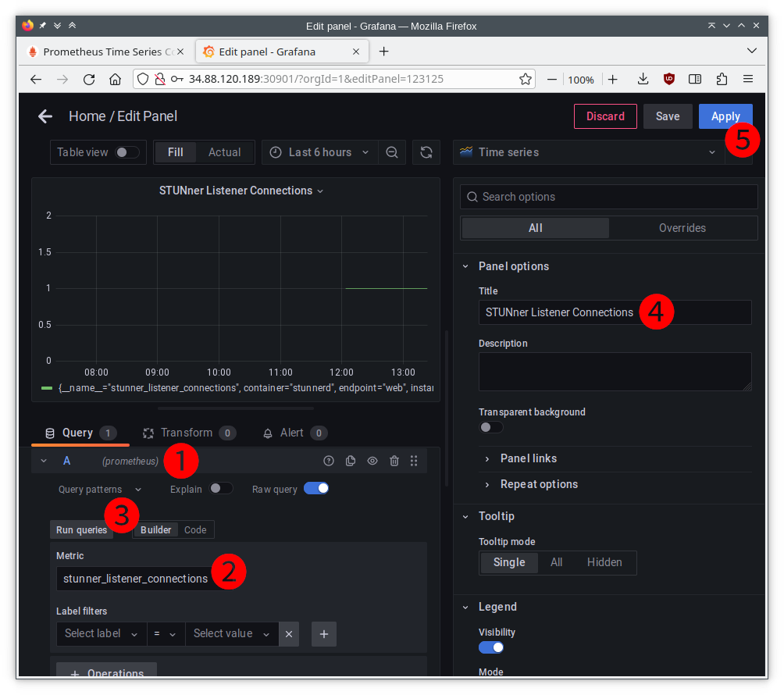Go to browser home page
This screenshot has height=695, width=784.
point(115,79)
